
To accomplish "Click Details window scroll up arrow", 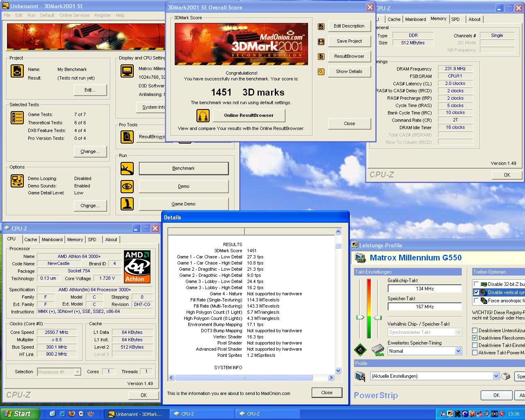I will click(338, 232).
